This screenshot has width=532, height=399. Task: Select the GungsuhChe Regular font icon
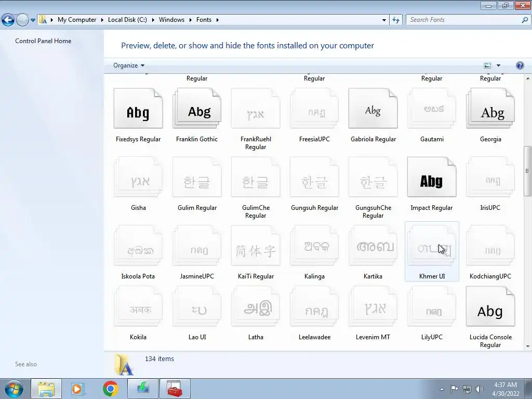[373, 177]
